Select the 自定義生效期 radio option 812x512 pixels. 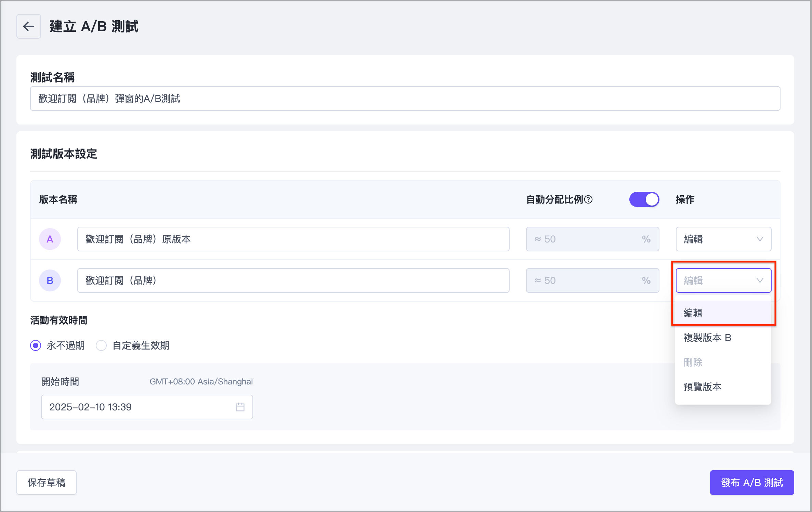point(101,345)
